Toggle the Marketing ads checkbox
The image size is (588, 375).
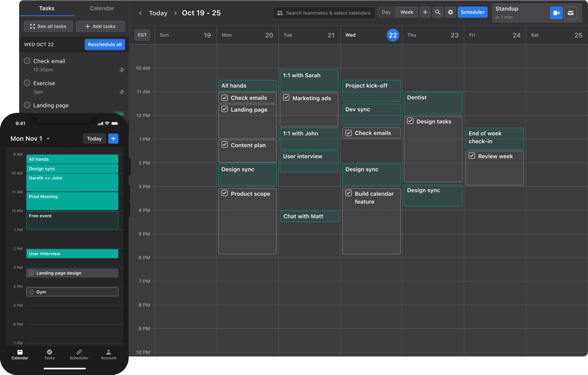286,98
